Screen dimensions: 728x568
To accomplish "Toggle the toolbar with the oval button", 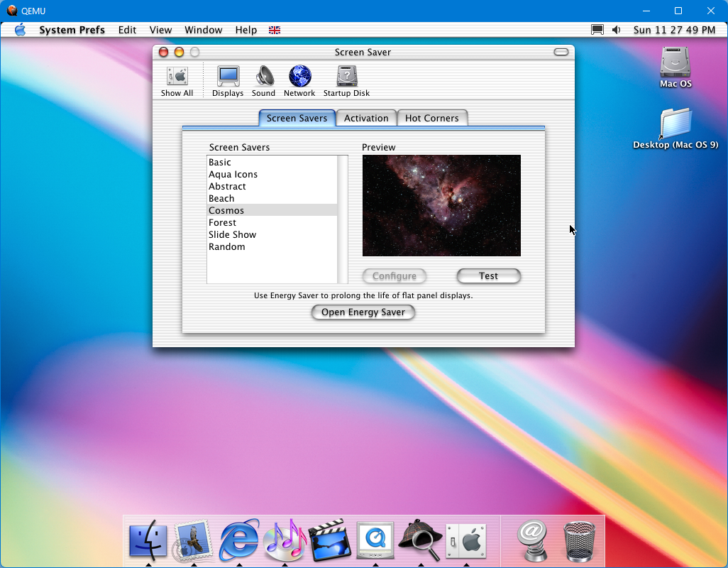I will tap(561, 52).
